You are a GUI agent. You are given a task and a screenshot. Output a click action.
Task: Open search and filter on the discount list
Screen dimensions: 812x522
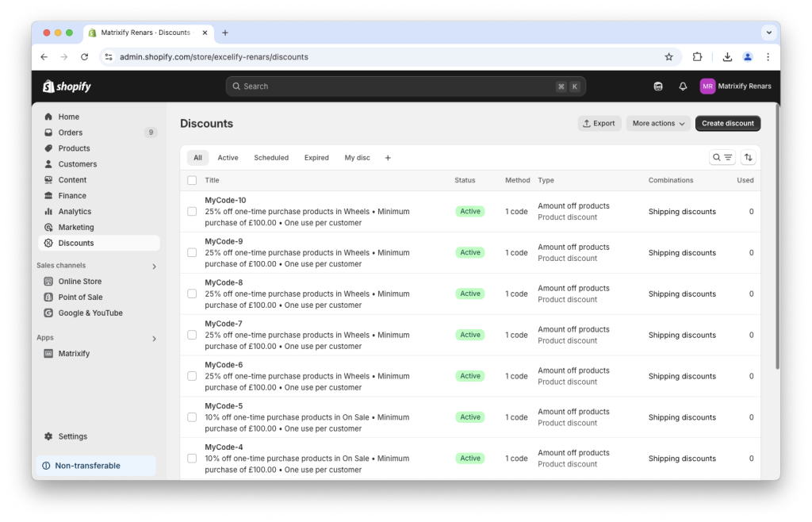click(718, 157)
